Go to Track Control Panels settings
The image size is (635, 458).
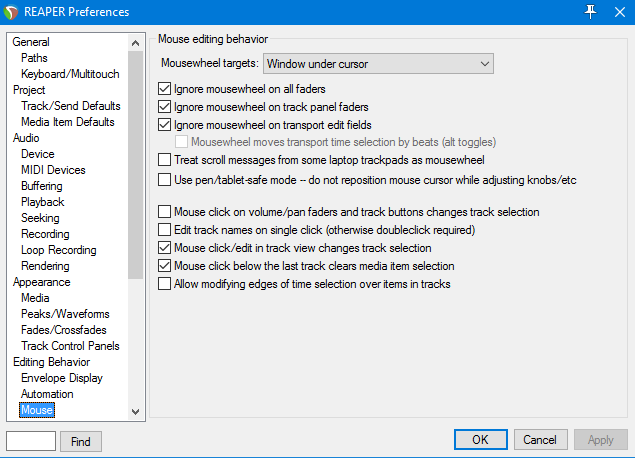click(70, 346)
